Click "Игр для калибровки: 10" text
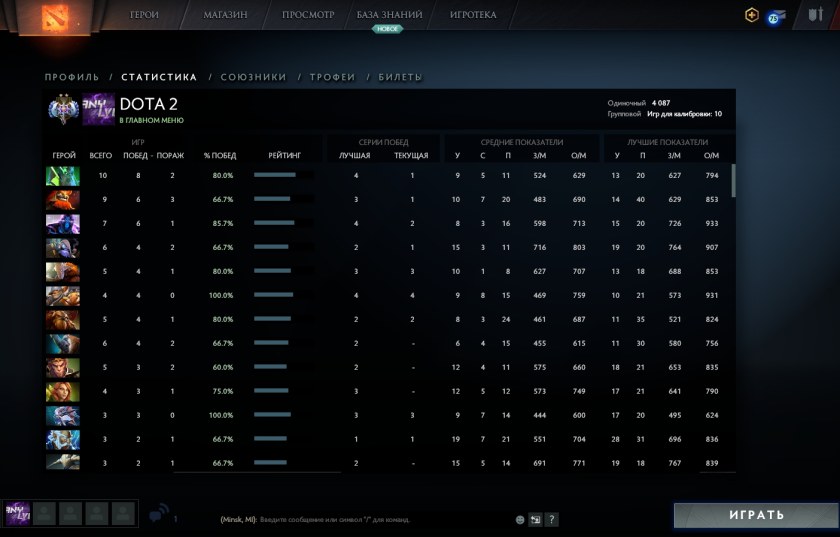The width and height of the screenshot is (840, 537). [x=684, y=114]
